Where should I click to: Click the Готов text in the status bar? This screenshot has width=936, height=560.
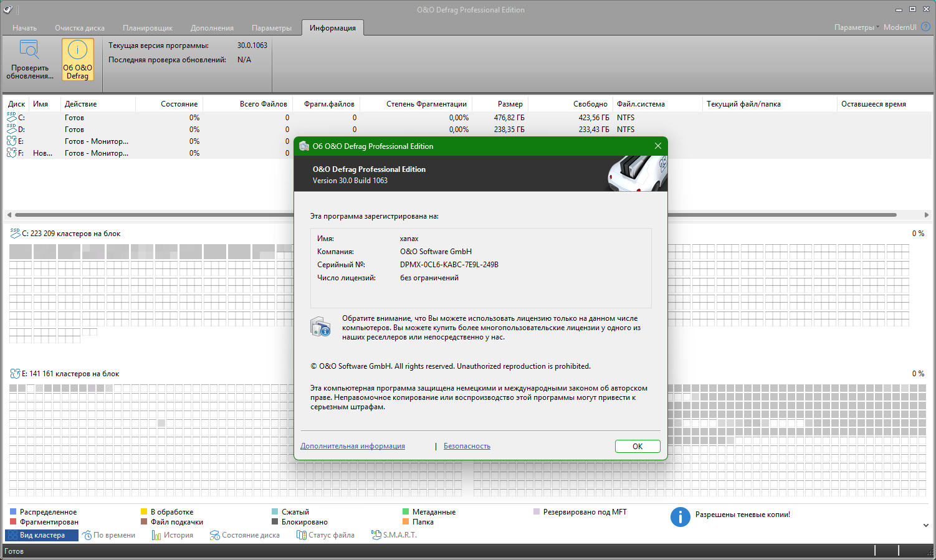pyautogui.click(x=14, y=551)
